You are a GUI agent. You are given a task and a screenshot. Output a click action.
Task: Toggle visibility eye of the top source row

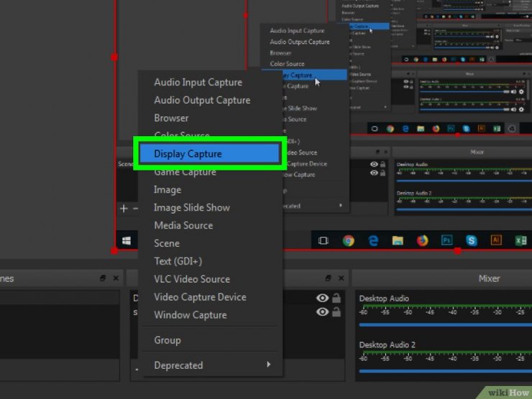coord(322,298)
